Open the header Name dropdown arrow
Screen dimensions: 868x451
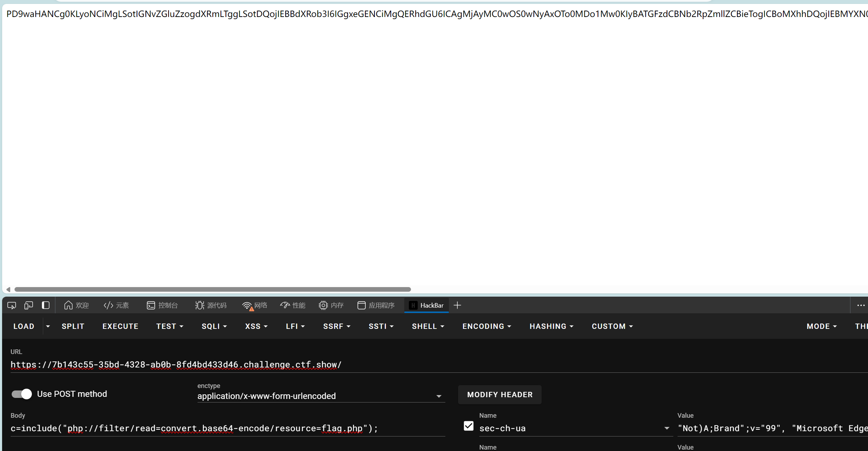pos(667,428)
